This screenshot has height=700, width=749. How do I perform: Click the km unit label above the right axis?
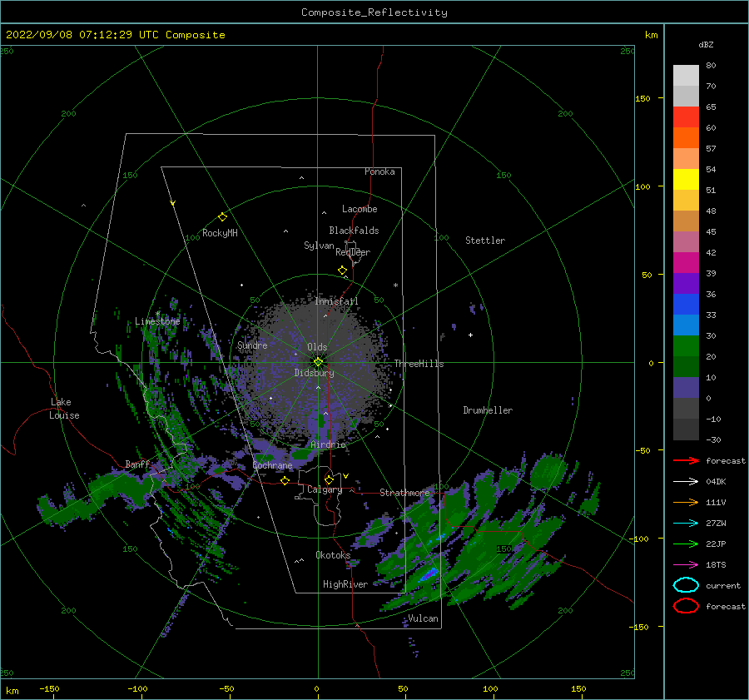tap(651, 35)
